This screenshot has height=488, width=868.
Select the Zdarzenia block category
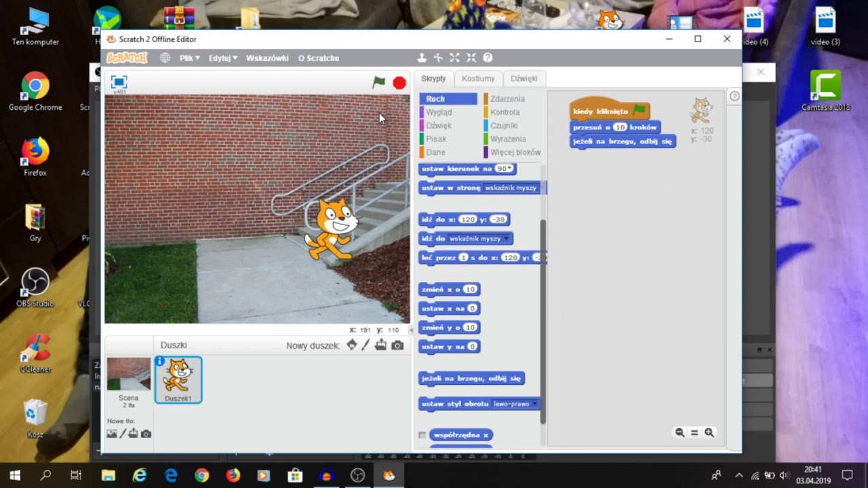tap(507, 99)
